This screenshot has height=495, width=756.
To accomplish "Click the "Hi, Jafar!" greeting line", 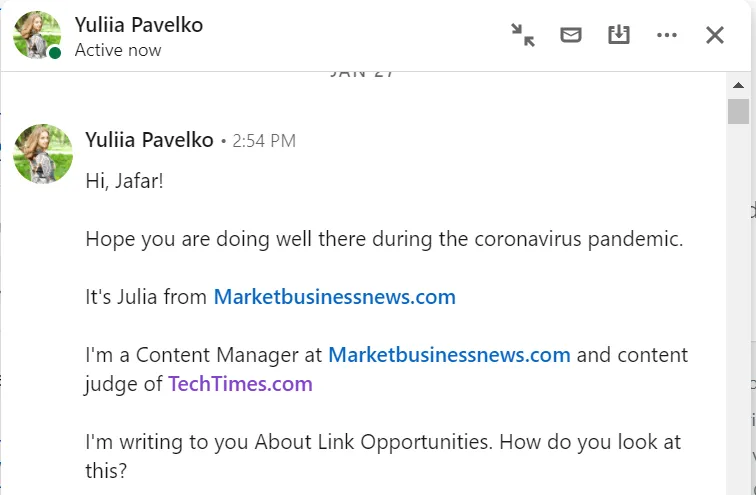I will [x=126, y=183].
